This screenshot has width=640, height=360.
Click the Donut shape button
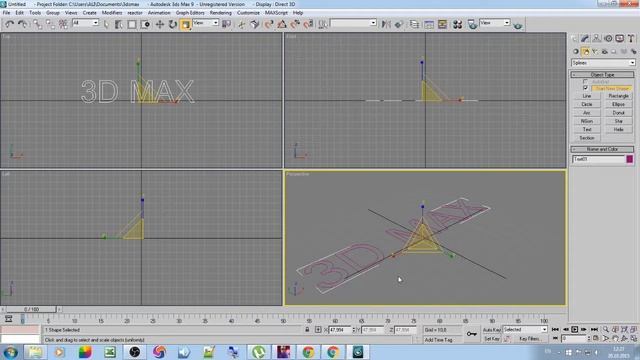pos(618,113)
